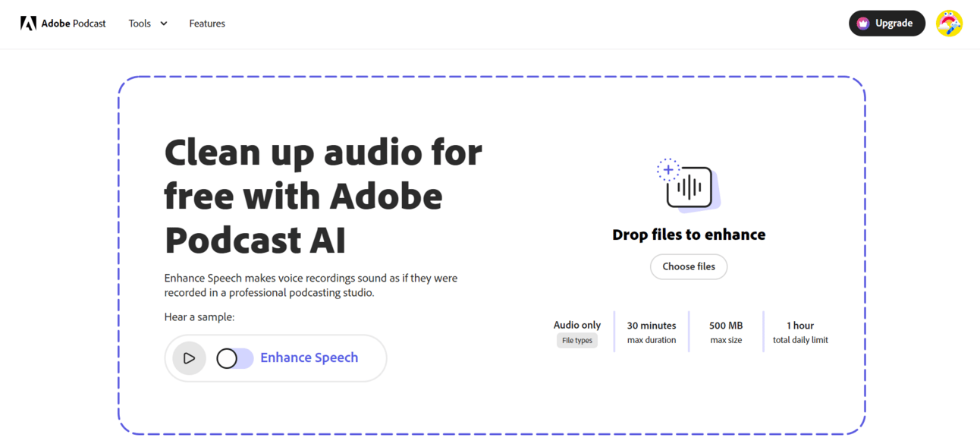
Task: Click the crown icon in Upgrade
Action: (862, 24)
